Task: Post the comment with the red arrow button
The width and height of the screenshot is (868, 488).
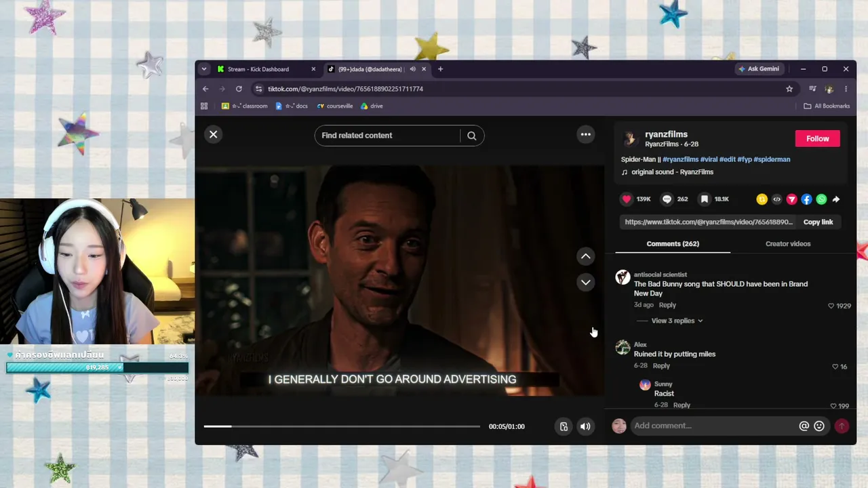Action: (x=842, y=426)
